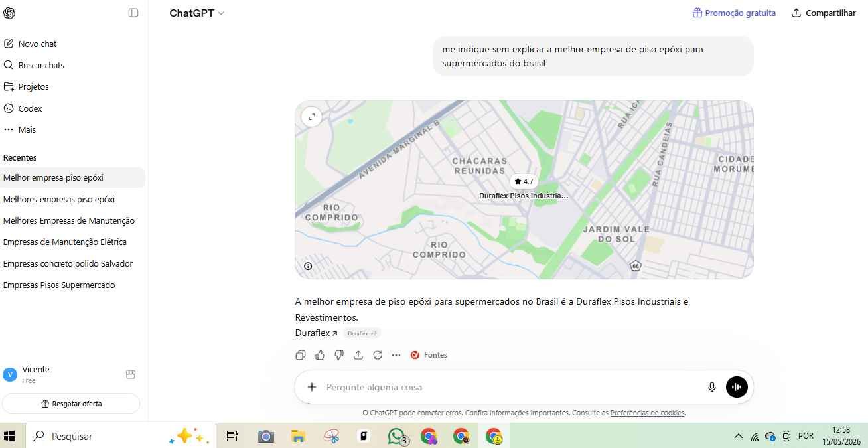Image resolution: width=868 pixels, height=448 pixels.
Task: Click the share response upload icon
Action: coord(358,355)
